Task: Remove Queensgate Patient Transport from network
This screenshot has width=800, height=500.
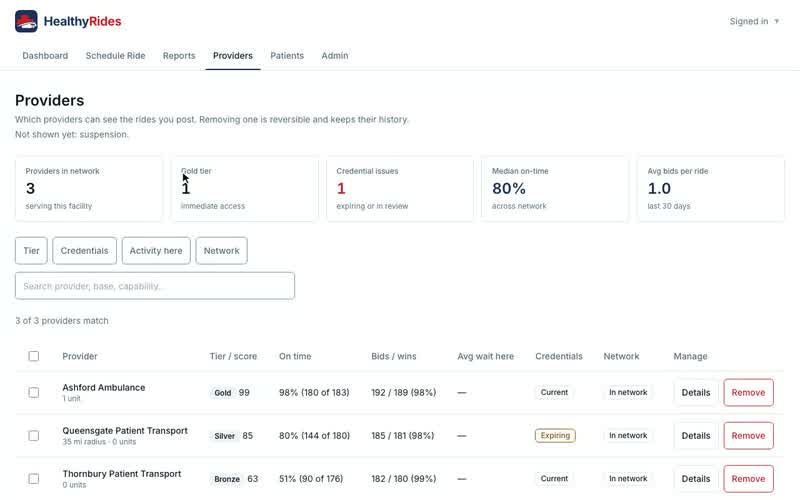Action: pyautogui.click(x=748, y=436)
